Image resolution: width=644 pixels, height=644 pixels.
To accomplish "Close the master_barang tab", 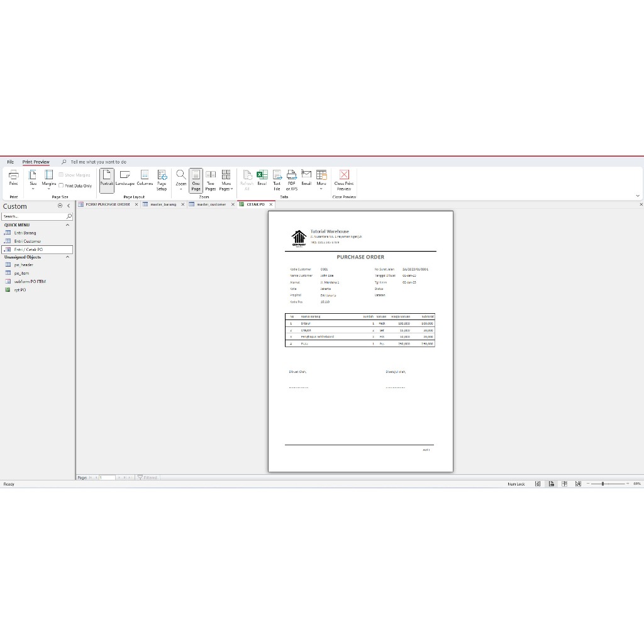I will click(x=183, y=204).
